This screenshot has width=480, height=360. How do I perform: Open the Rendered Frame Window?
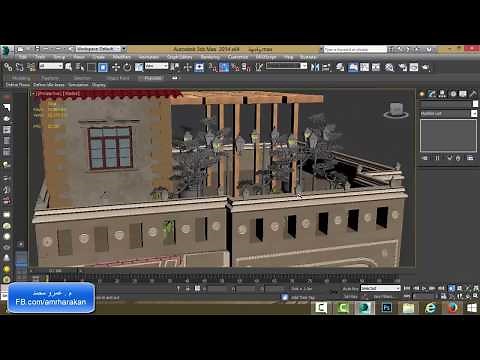coord(414,67)
